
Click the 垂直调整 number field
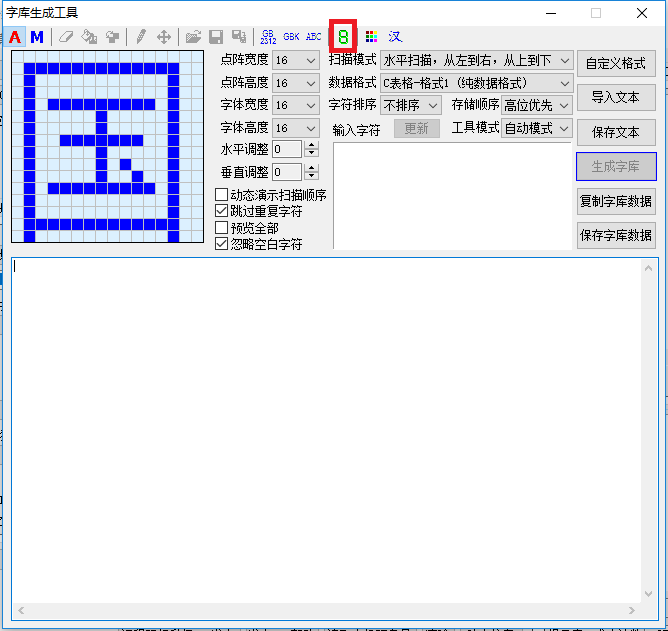pos(288,172)
